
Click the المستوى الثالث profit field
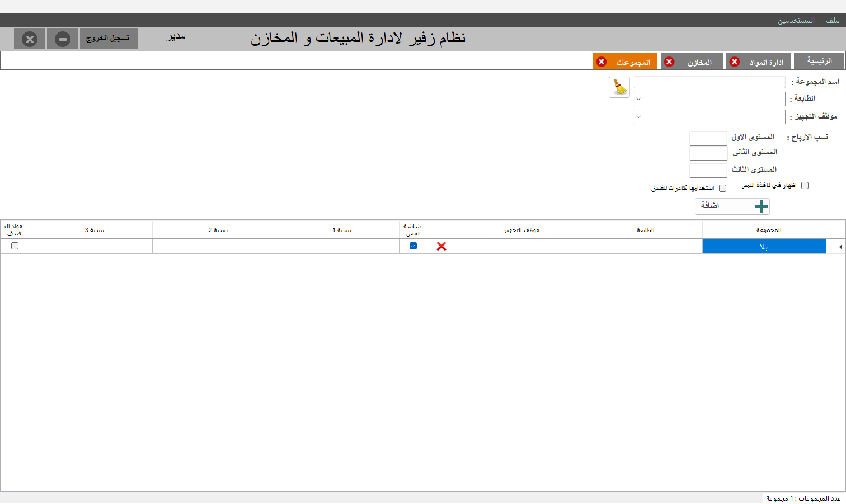pyautogui.click(x=708, y=170)
